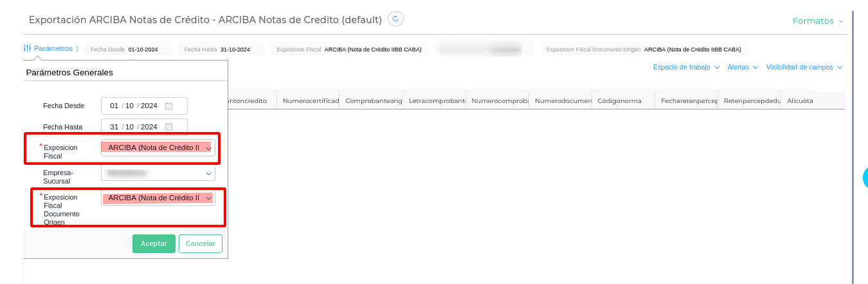The height and width of the screenshot is (284, 868).
Task: Click the Alicuota column header
Action: point(812,100)
